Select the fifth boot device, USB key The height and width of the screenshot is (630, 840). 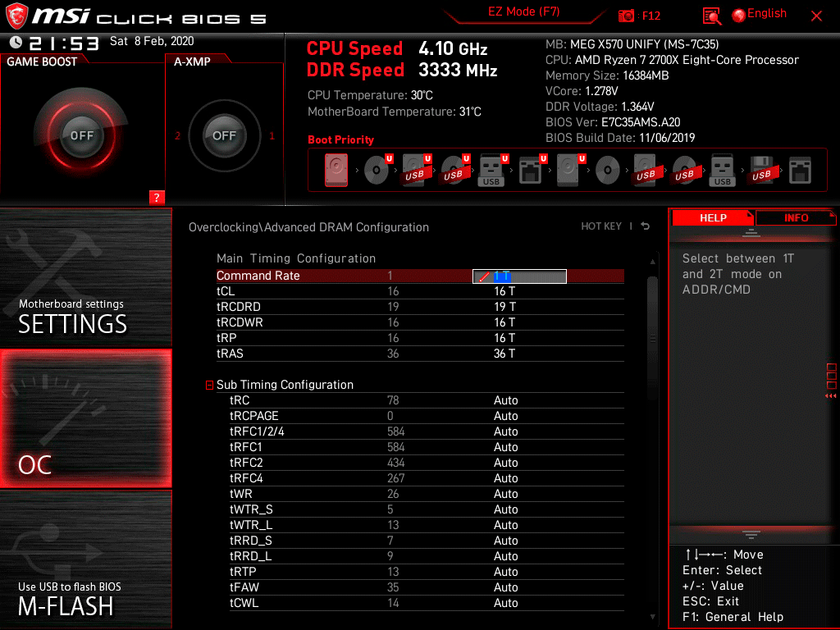(x=492, y=171)
